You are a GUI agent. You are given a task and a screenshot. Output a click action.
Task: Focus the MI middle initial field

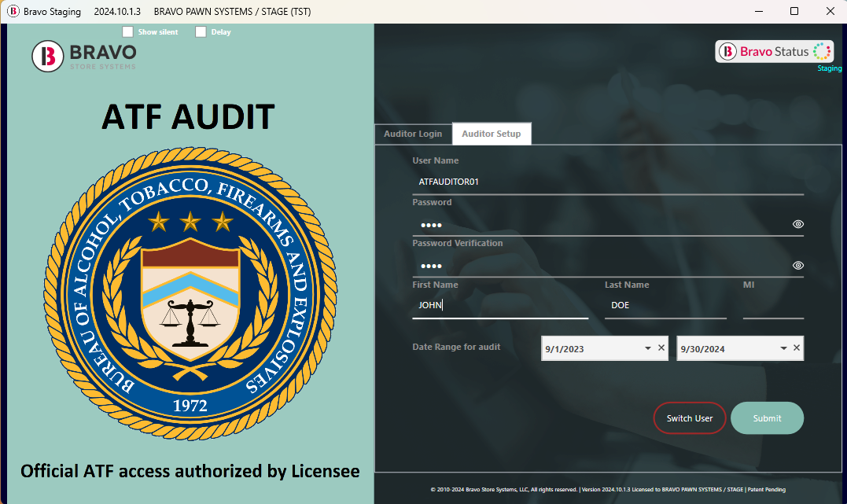point(773,305)
